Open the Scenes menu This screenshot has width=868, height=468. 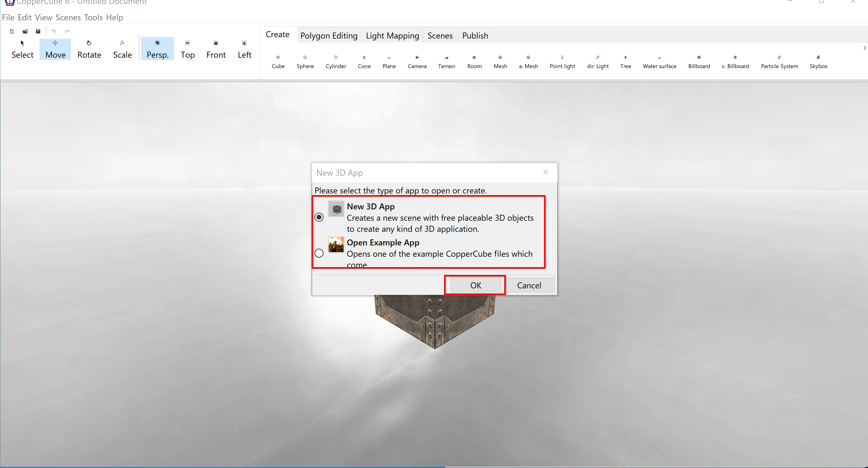69,17
